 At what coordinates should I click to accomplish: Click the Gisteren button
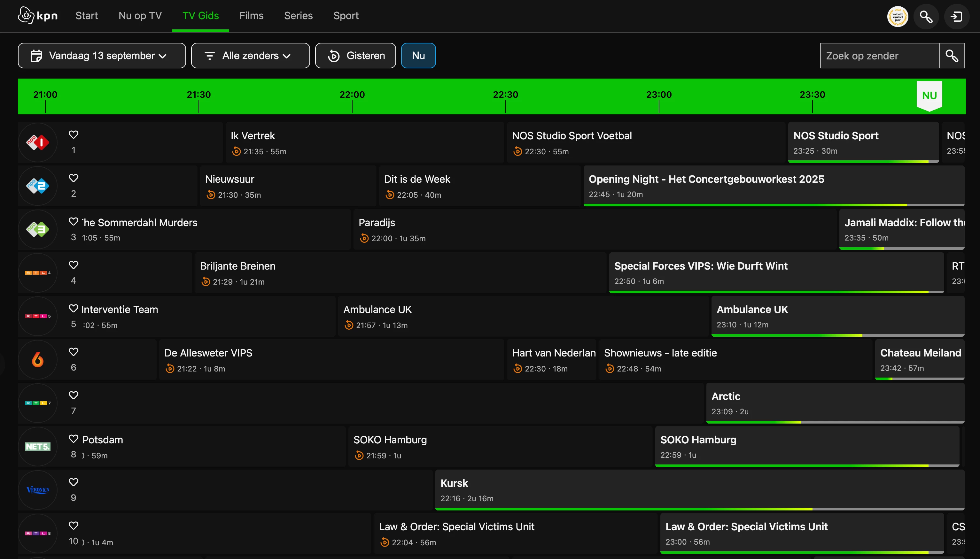[x=355, y=56]
